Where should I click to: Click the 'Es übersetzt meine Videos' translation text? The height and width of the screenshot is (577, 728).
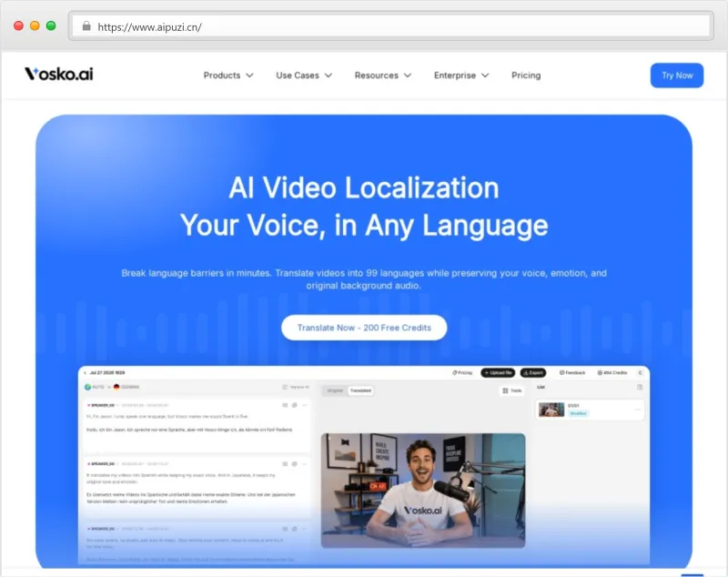click(191, 498)
